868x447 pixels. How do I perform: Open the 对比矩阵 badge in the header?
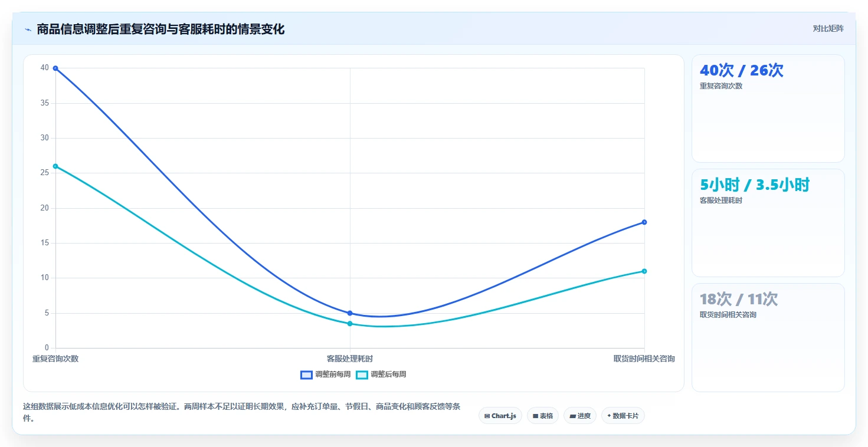(x=828, y=28)
